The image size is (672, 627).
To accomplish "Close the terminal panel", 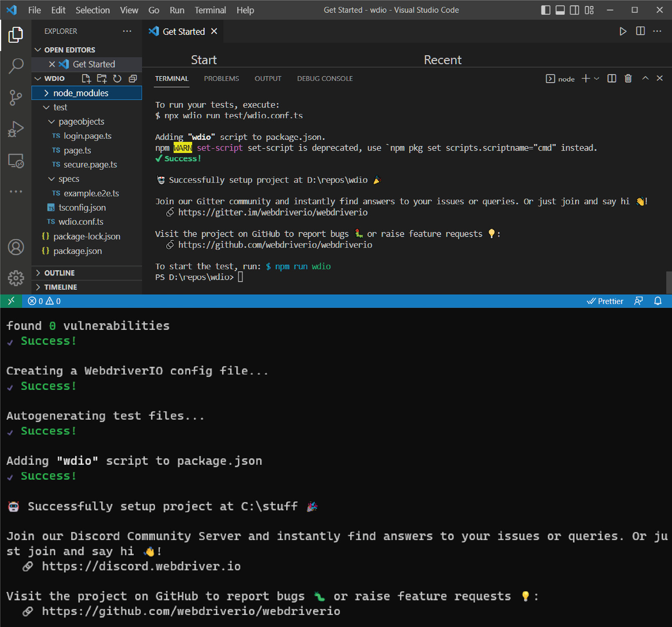I will tap(660, 78).
